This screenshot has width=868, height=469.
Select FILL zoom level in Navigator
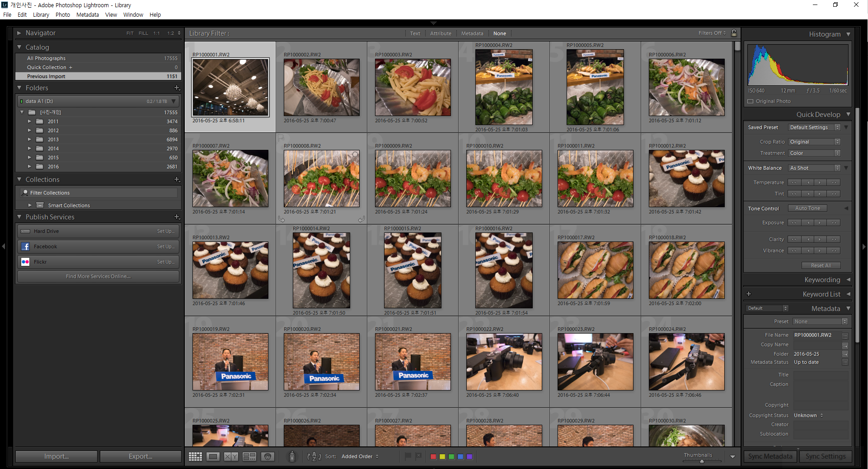click(x=143, y=33)
